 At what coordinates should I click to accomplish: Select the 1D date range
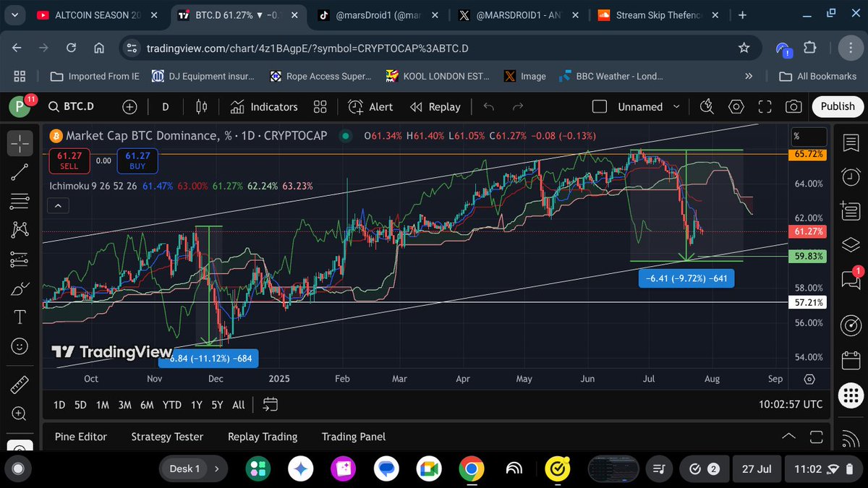[x=59, y=405]
